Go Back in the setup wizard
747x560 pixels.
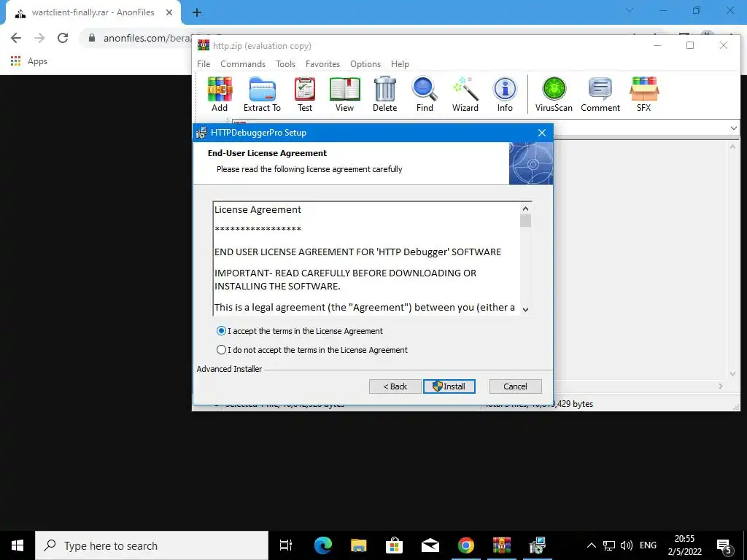pyautogui.click(x=395, y=386)
